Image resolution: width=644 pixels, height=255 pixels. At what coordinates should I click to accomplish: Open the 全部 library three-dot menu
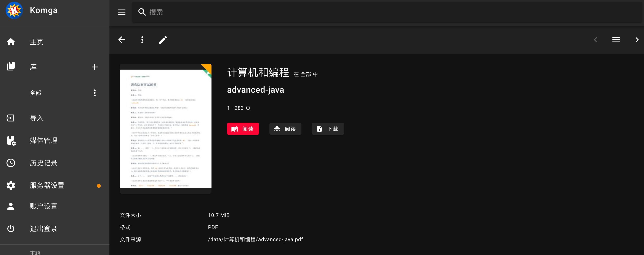[x=95, y=93]
